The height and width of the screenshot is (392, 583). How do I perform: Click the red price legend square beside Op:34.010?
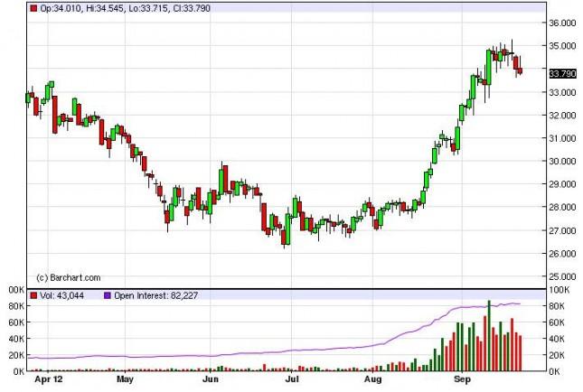[33, 8]
